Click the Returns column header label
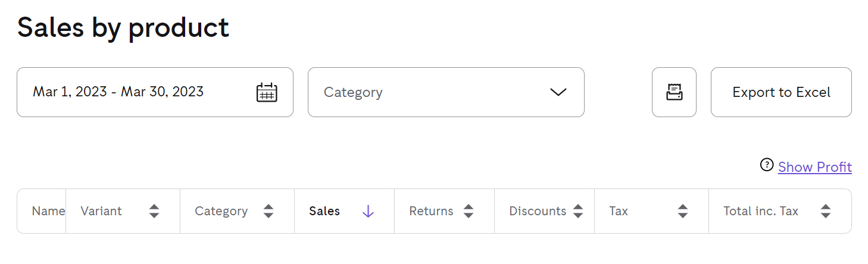The height and width of the screenshot is (264, 868). [431, 211]
